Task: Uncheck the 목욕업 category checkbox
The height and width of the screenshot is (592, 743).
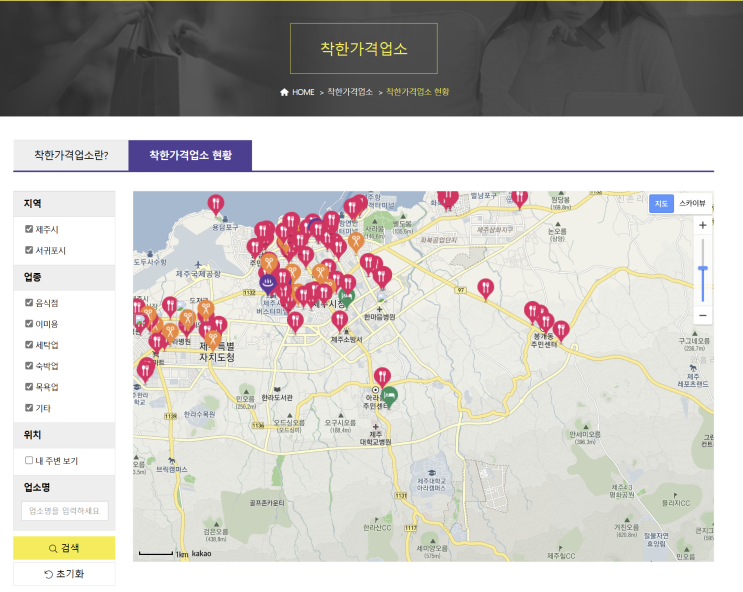Action: 29,387
